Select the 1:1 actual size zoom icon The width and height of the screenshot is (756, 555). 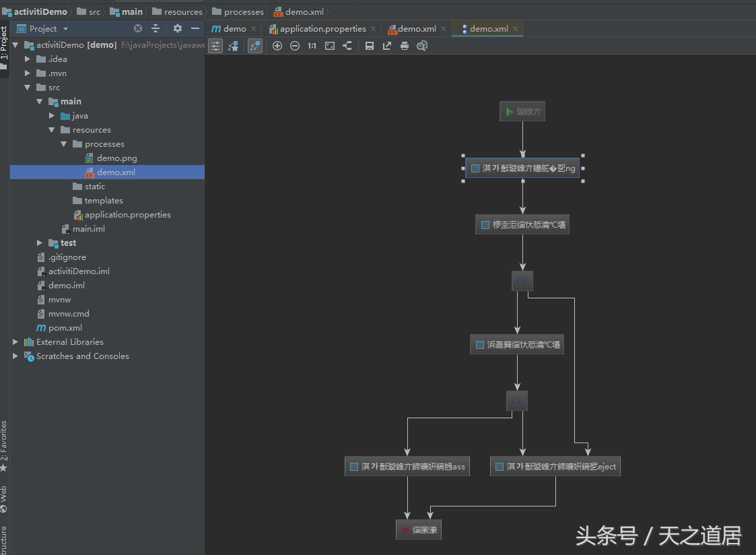311,46
